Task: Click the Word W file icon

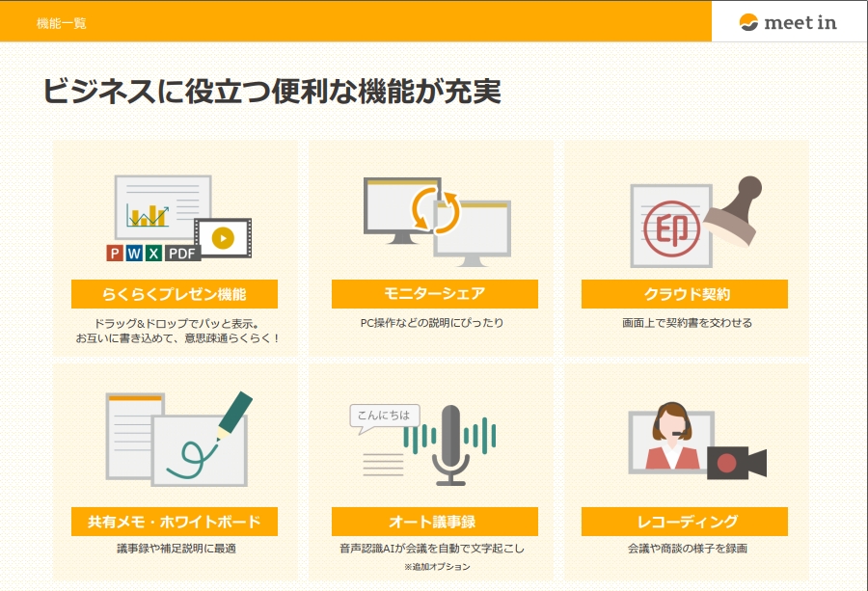Action: [134, 253]
